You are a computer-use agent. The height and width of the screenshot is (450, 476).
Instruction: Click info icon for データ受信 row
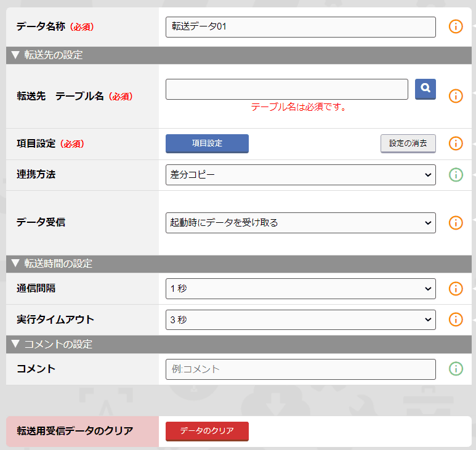455,223
